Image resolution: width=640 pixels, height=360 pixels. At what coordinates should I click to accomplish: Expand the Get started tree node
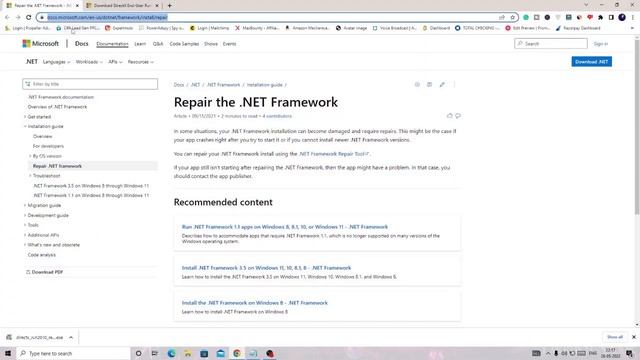[25, 117]
